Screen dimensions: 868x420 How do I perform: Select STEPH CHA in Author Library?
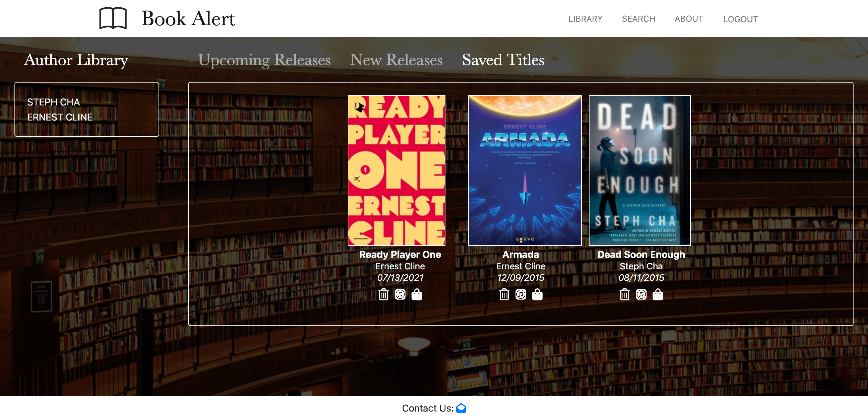pyautogui.click(x=54, y=102)
